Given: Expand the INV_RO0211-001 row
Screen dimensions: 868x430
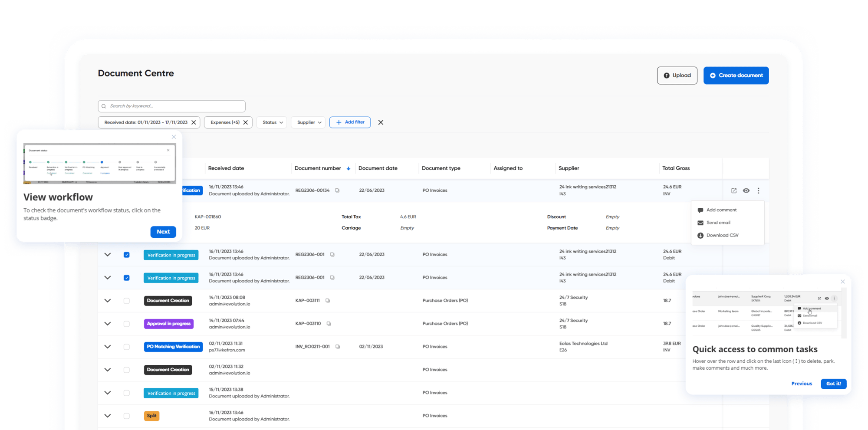Looking at the screenshot, I should tap(108, 347).
